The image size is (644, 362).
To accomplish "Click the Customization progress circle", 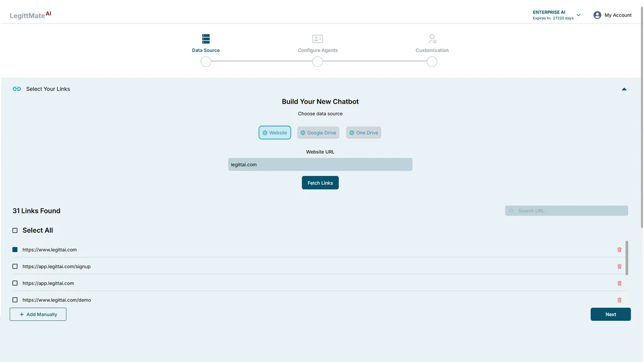I will [432, 62].
